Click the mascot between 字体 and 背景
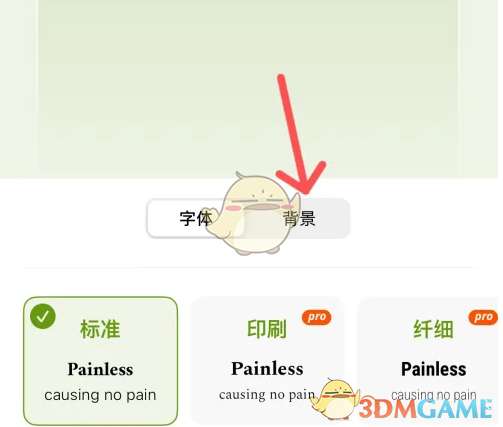Screen dimensions: 503x427 [x=257, y=213]
